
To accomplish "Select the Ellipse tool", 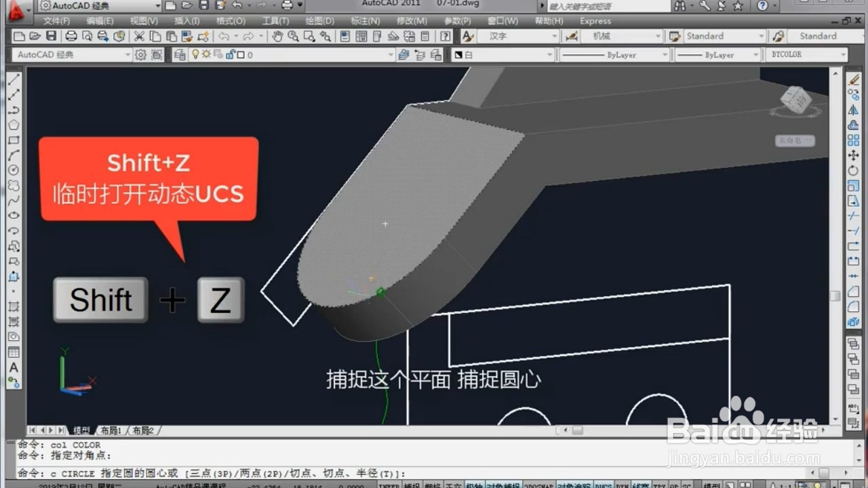I will pos(14,216).
